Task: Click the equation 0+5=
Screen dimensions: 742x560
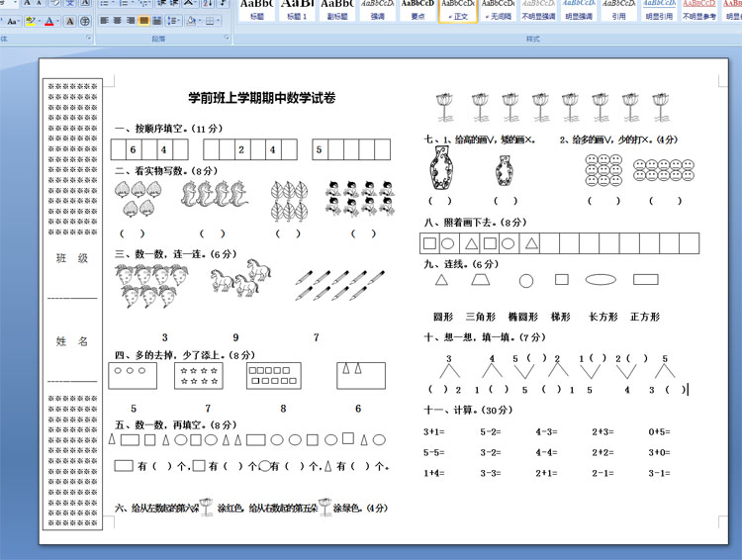Action: [x=659, y=431]
